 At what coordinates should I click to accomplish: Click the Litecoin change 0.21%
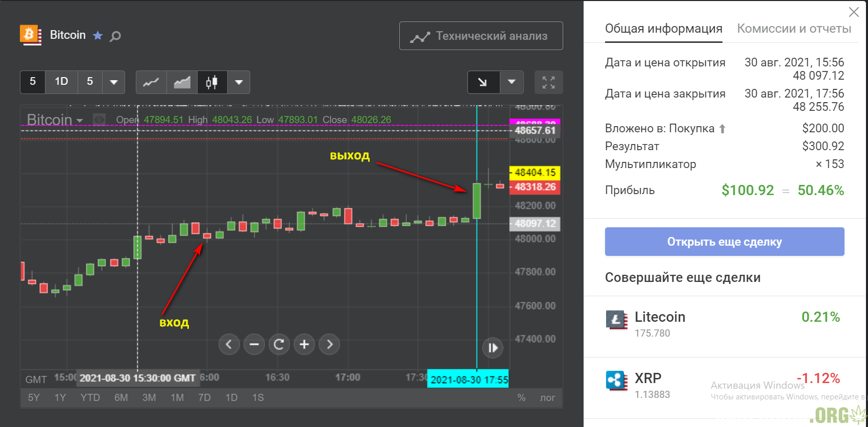click(x=821, y=317)
